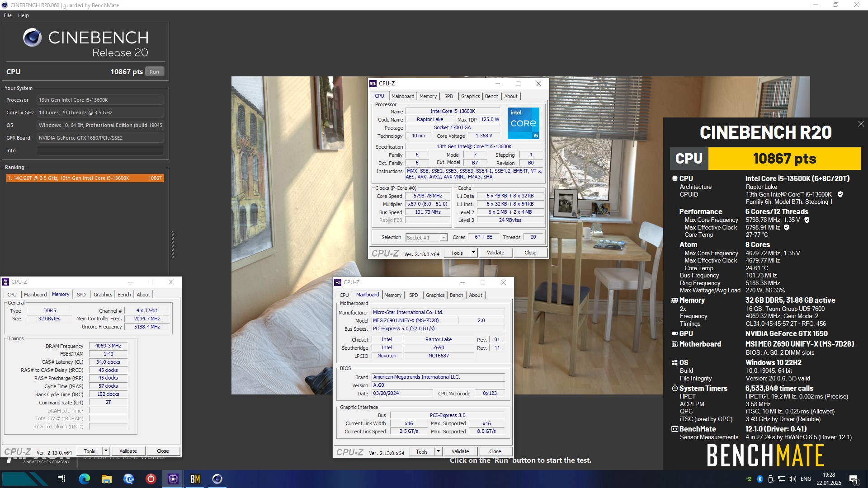Close the BenchMate result panel with the X
The image size is (868, 488).
pyautogui.click(x=861, y=124)
